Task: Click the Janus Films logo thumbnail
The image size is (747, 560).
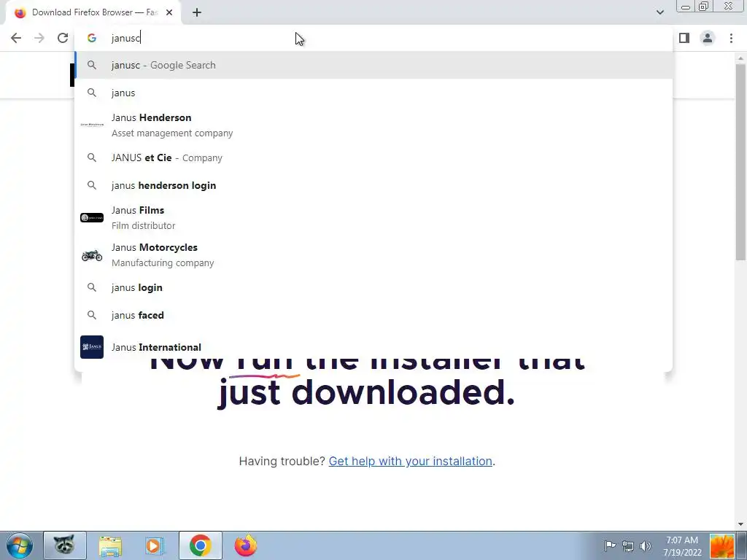Action: (x=92, y=217)
